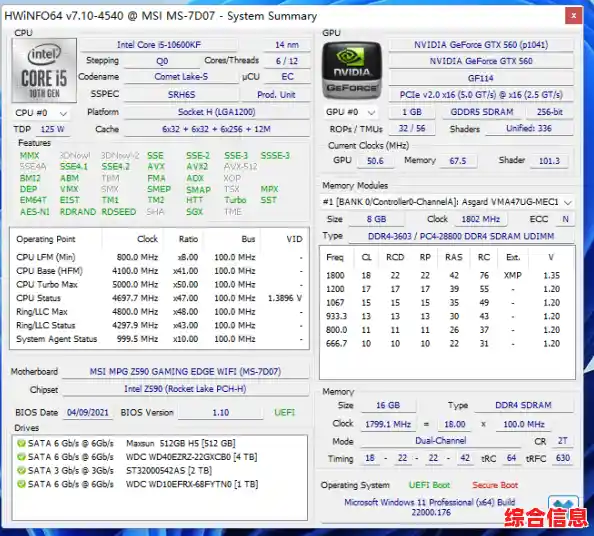Viewport: 594px width, 536px height.
Task: Click the AVX2 feature flag
Action: [x=197, y=167]
